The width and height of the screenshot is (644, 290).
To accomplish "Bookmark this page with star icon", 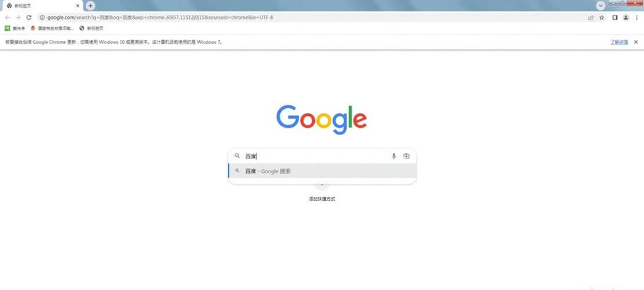I will click(x=602, y=17).
